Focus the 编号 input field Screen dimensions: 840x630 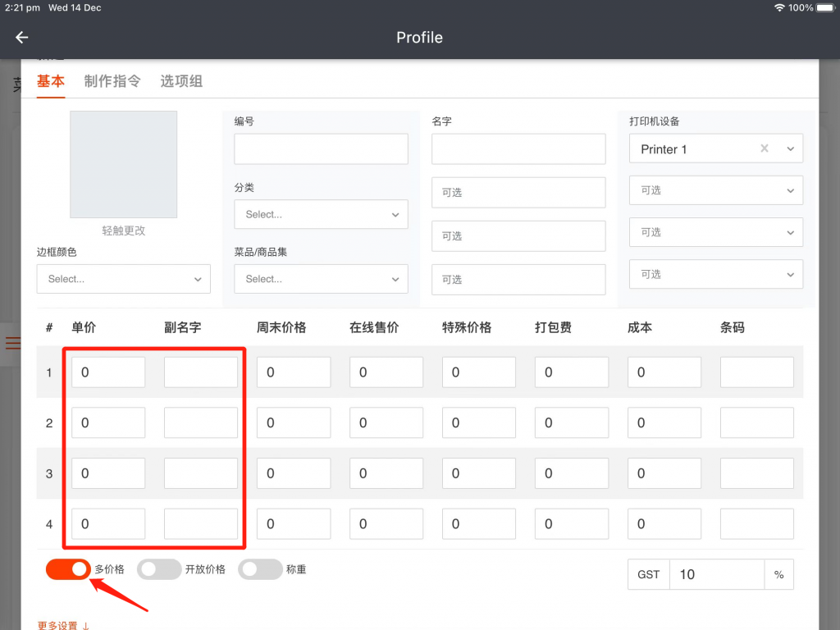click(x=321, y=149)
